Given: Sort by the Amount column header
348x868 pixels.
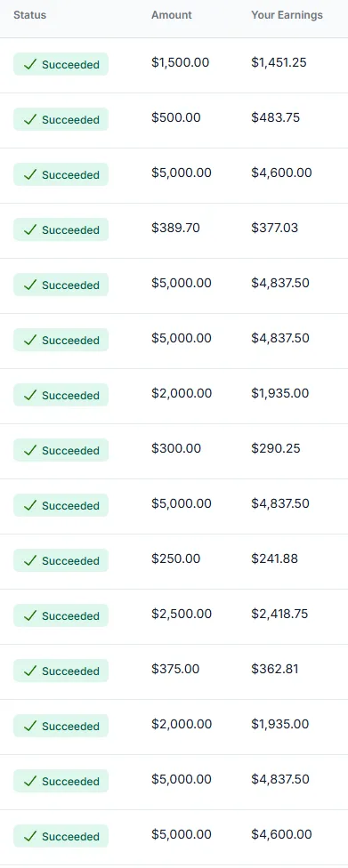Looking at the screenshot, I should pos(172,15).
